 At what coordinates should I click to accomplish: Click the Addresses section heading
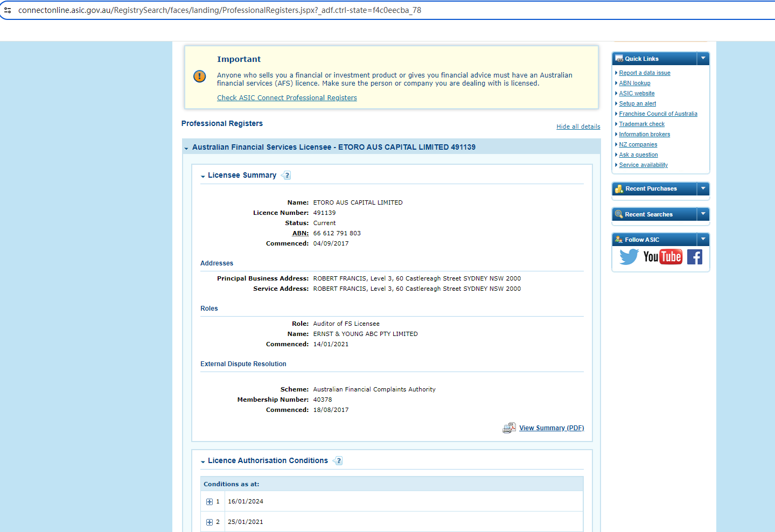(217, 263)
